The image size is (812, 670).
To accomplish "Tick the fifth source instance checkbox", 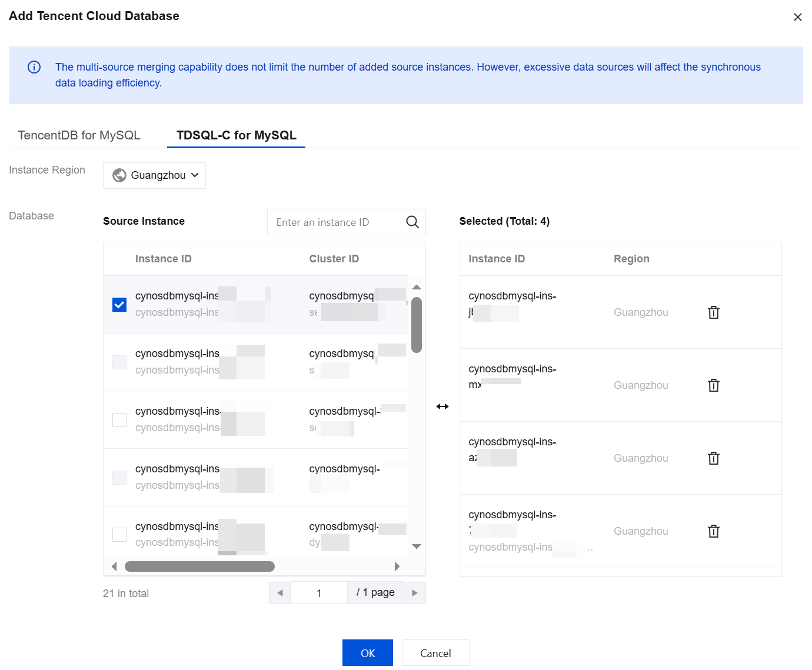I will click(119, 534).
